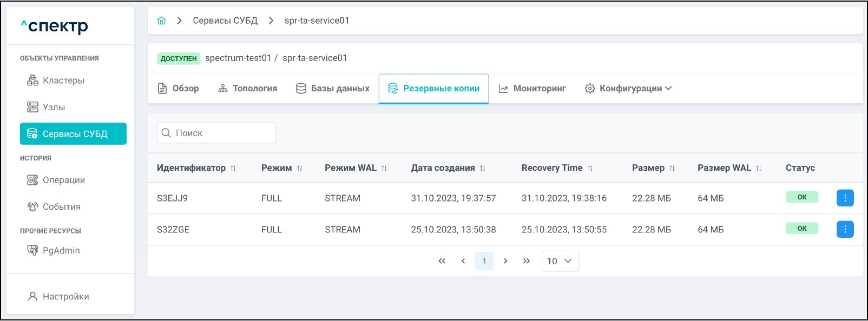Go to next page in pagination

pyautogui.click(x=505, y=261)
